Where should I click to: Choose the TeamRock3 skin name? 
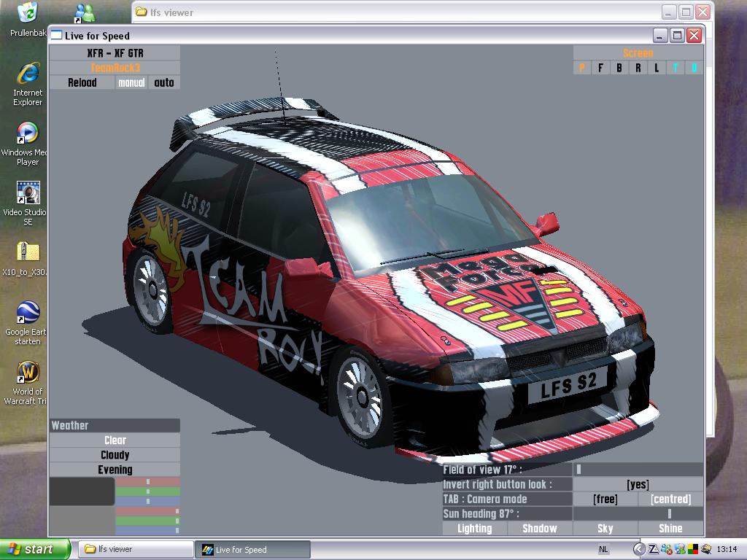115,68
